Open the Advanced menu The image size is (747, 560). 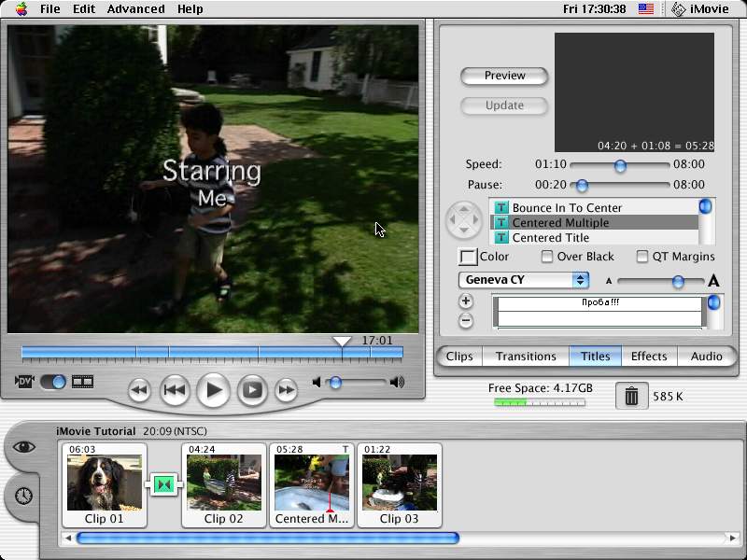(135, 8)
